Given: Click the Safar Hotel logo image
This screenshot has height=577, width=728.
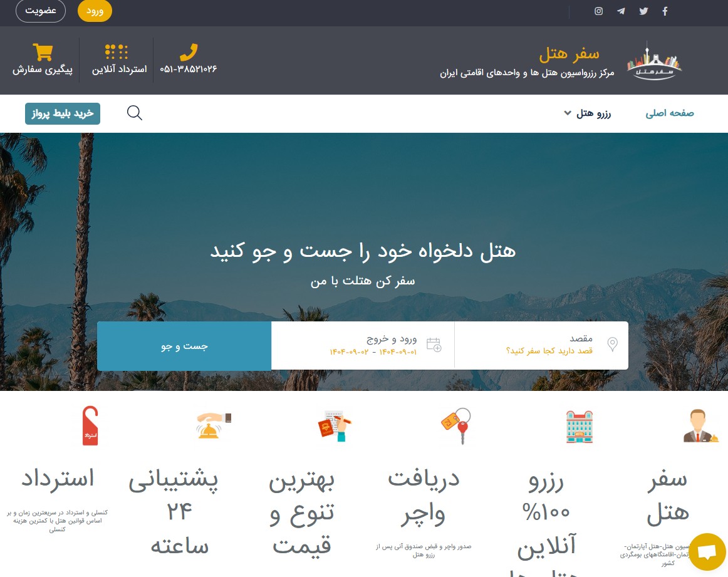Looking at the screenshot, I should point(653,61).
